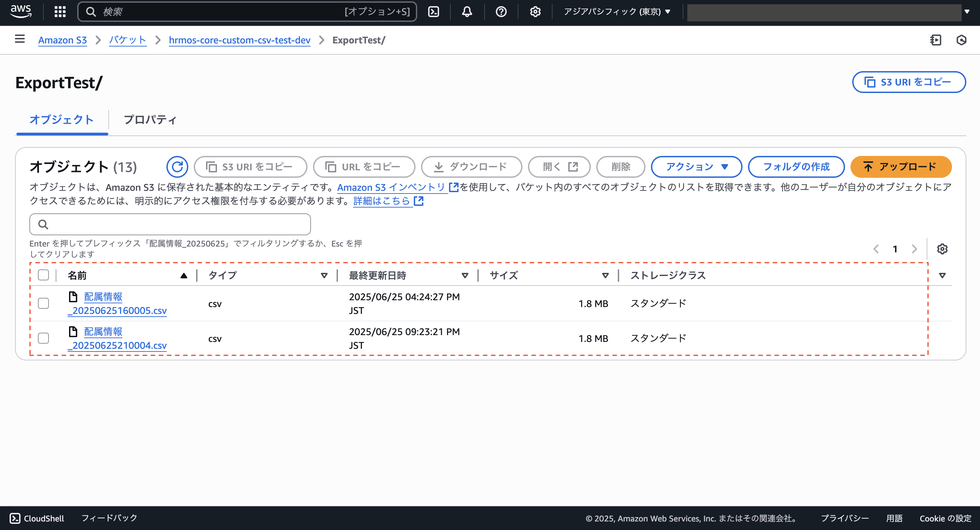Open the help question mark icon
Viewport: 980px width, 530px height.
pyautogui.click(x=501, y=12)
